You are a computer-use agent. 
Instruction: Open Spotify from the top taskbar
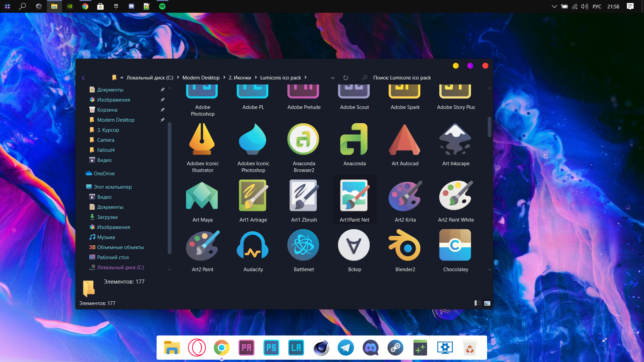(162, 6)
